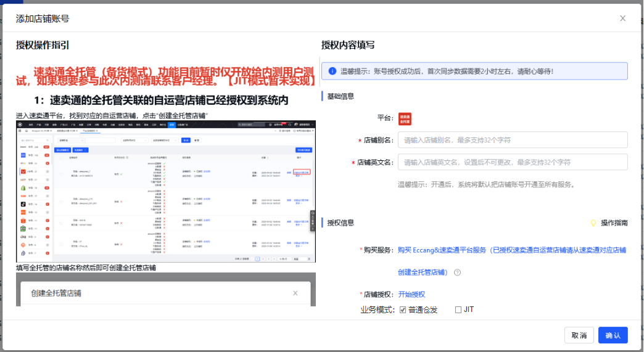Click the 确认 button
This screenshot has width=644, height=352.
(613, 335)
